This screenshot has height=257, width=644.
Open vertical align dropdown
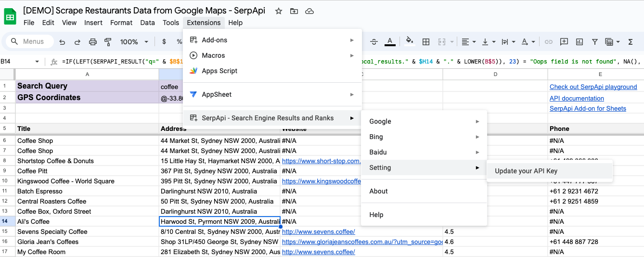489,42
